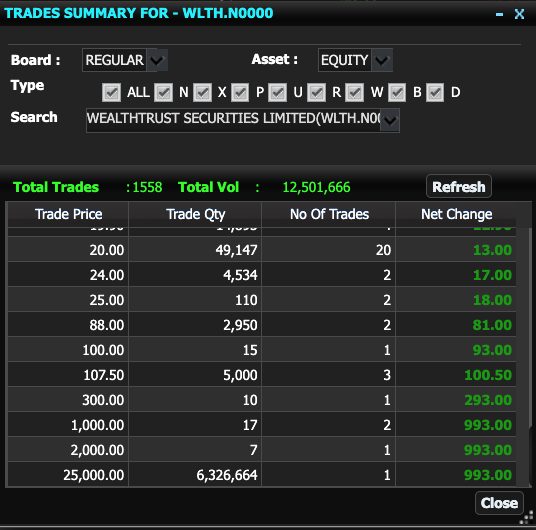
Task: Open the Search security dropdown arrow
Action: pyautogui.click(x=390, y=120)
